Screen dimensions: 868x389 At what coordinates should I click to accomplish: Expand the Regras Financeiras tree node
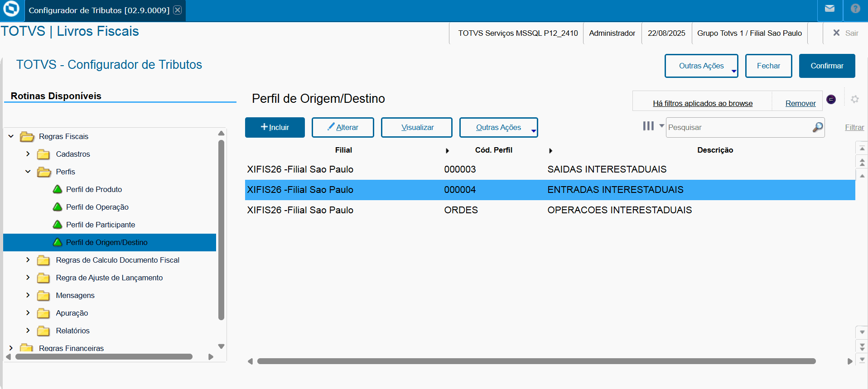click(x=11, y=348)
